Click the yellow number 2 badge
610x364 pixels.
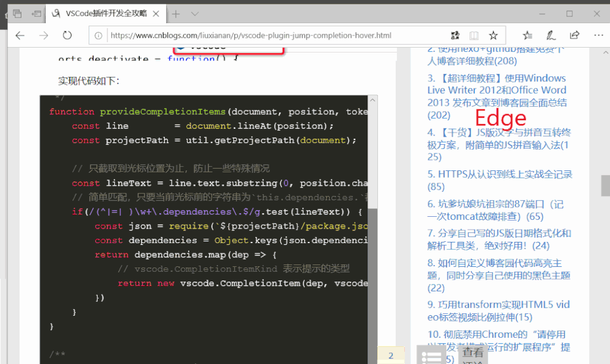pyautogui.click(x=391, y=355)
